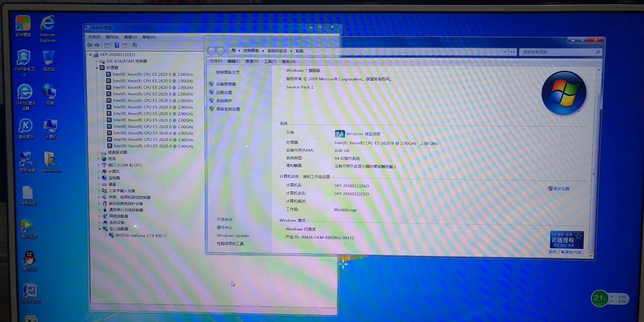This screenshot has height=322, width=644.
Task: Open the 2345安全卫士 desktop icon
Action: coord(24,63)
